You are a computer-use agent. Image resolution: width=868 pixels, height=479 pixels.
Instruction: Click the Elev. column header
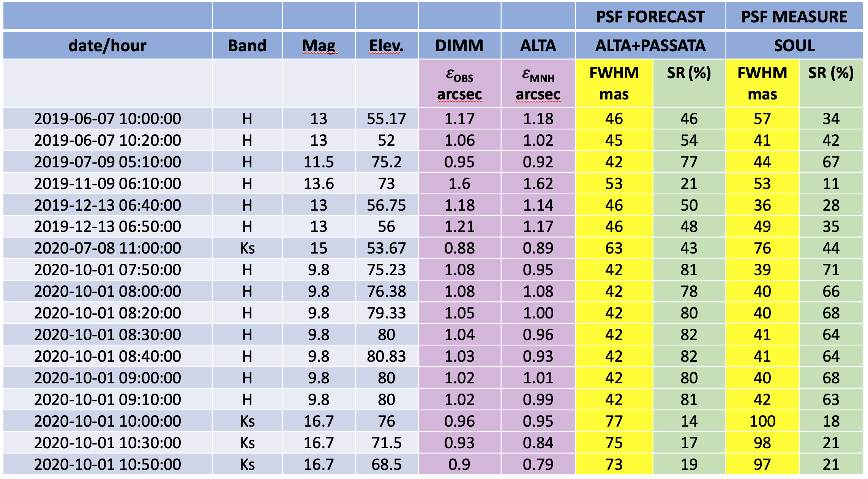(386, 46)
